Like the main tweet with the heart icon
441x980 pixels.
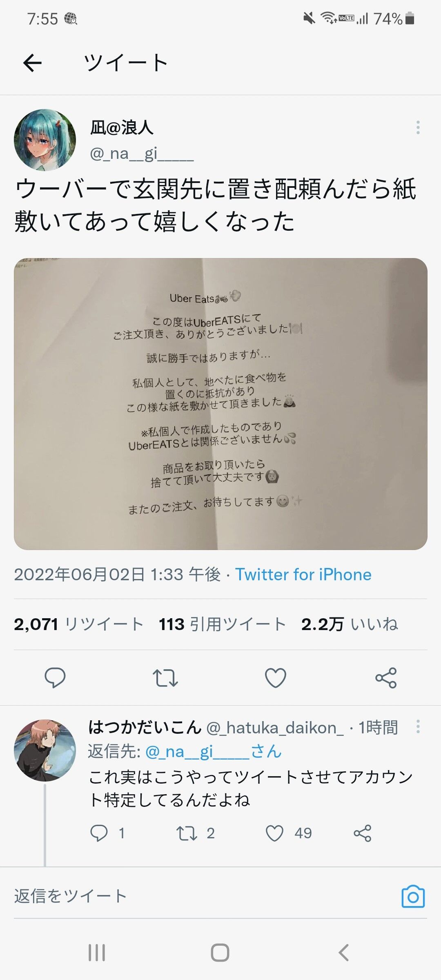pos(276,678)
